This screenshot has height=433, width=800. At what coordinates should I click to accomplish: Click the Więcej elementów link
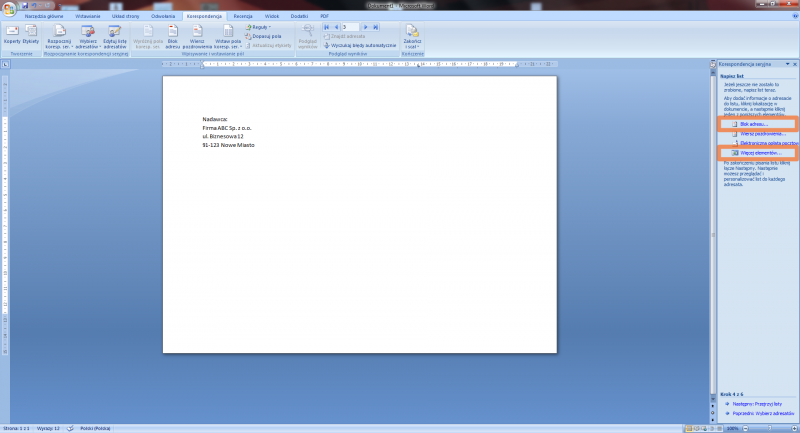757,152
